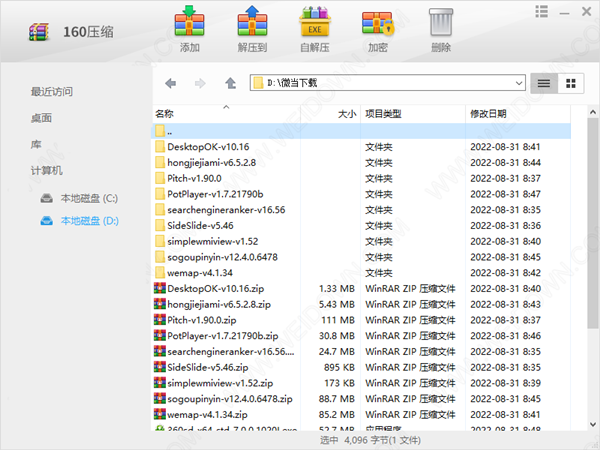Click the ZIP icon of searchengineranker-v16.56 archive
Screen dimensions: 600x450
[160, 351]
